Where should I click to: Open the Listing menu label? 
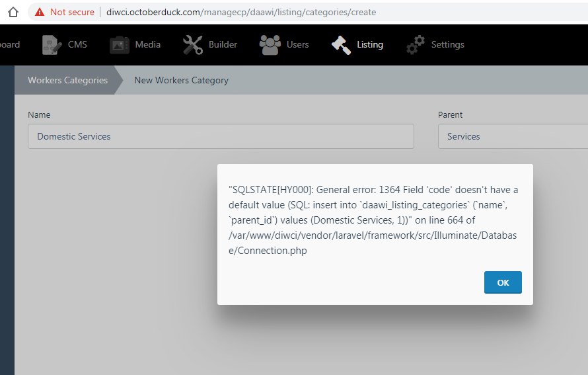pos(370,45)
